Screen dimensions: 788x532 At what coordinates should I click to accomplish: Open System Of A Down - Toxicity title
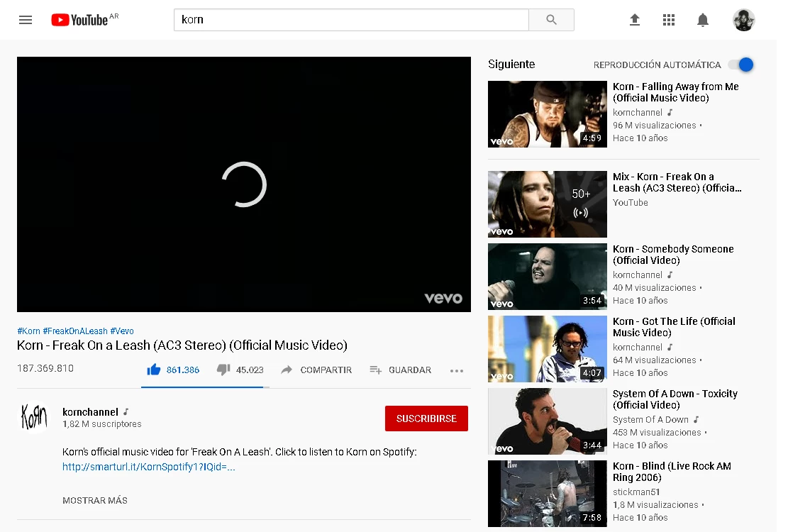coord(675,399)
